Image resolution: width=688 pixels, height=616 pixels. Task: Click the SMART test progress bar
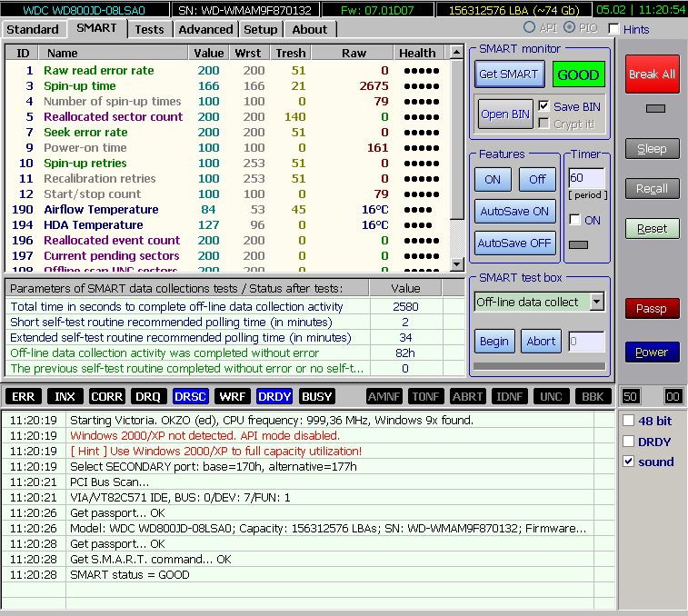point(539,366)
